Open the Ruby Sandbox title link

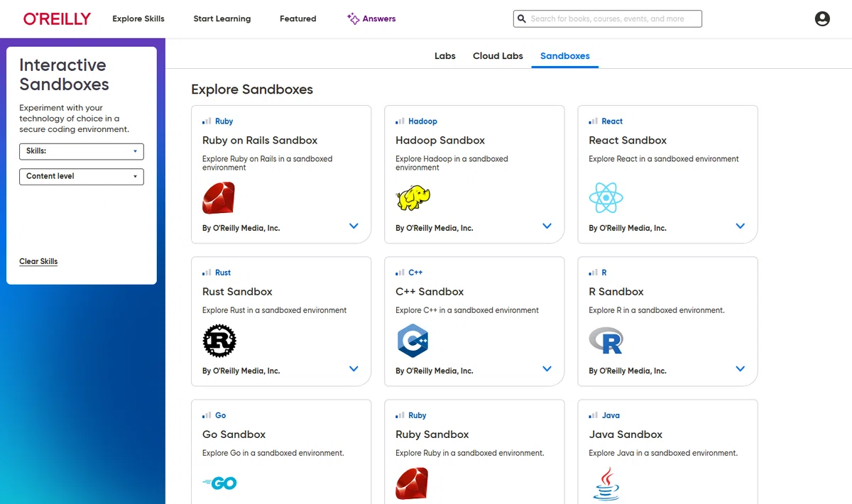pos(432,434)
